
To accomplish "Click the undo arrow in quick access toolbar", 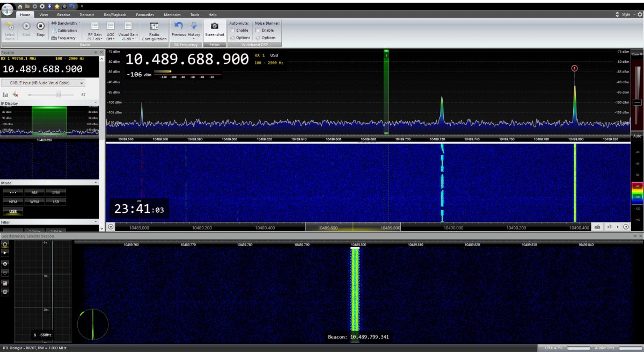I will point(72,6).
